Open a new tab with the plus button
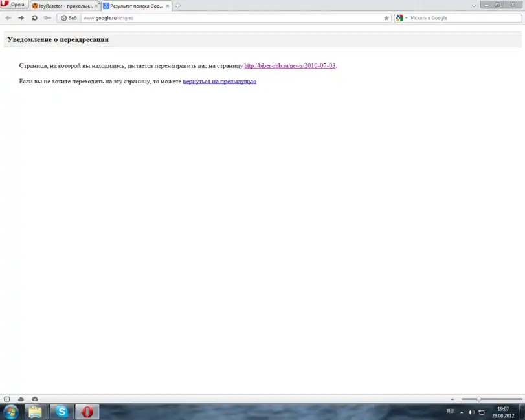525x420 pixels. (178, 6)
